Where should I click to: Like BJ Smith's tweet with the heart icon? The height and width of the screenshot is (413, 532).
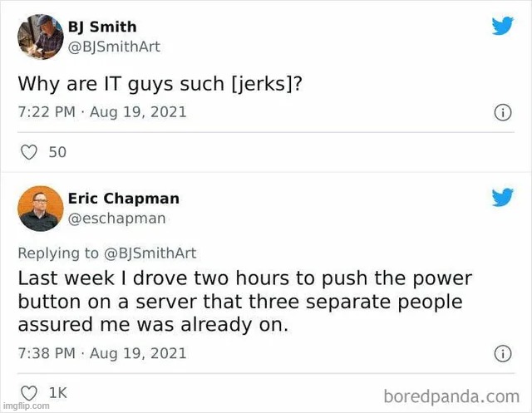29,152
